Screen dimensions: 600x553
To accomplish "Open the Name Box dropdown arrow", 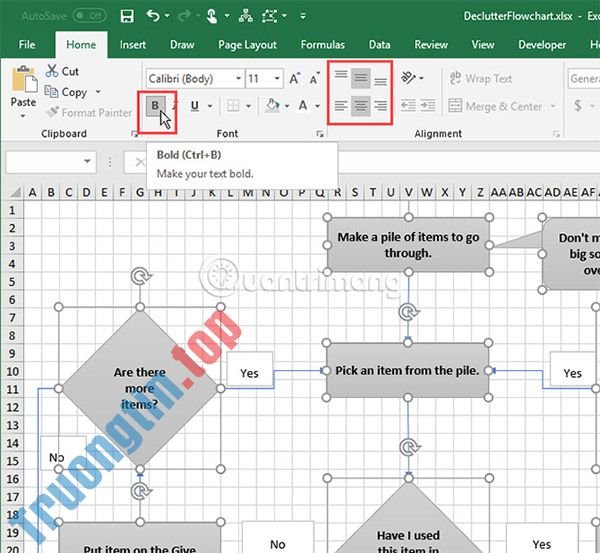I will point(87,161).
